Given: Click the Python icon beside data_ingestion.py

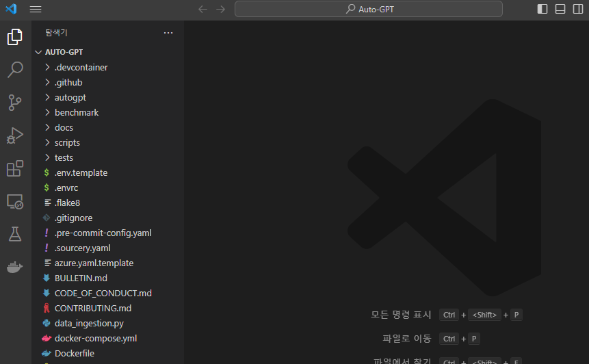Looking at the screenshot, I should coord(47,323).
